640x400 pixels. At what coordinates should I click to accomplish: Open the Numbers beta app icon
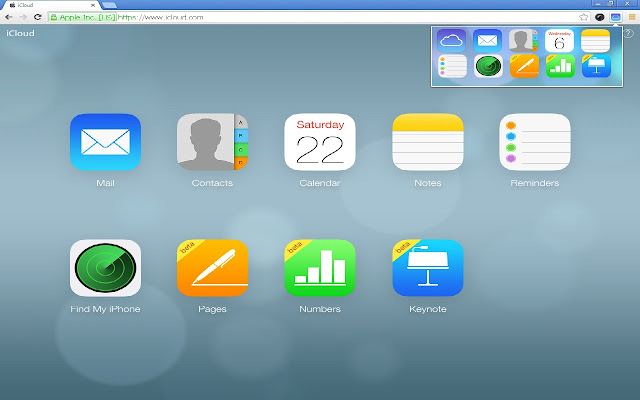320,268
